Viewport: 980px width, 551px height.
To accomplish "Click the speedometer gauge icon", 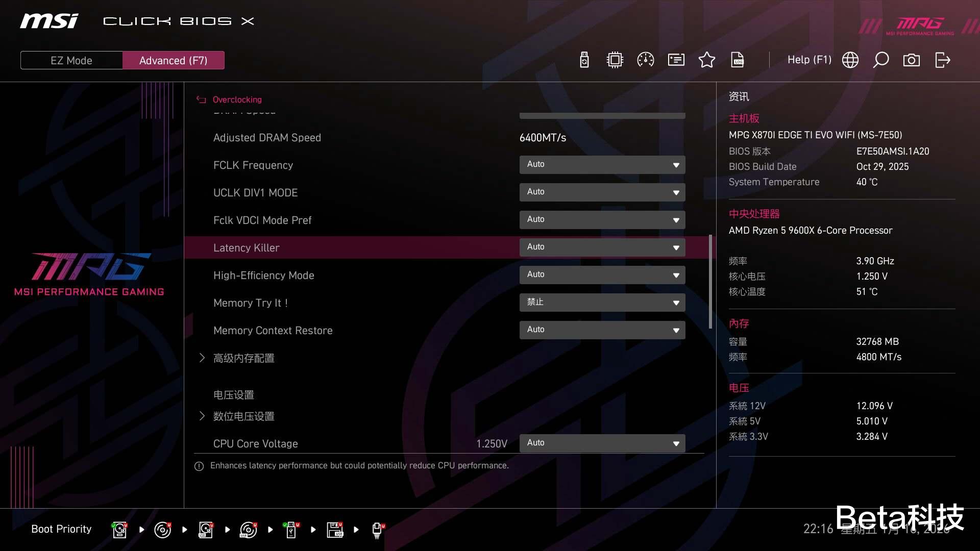I will click(646, 60).
